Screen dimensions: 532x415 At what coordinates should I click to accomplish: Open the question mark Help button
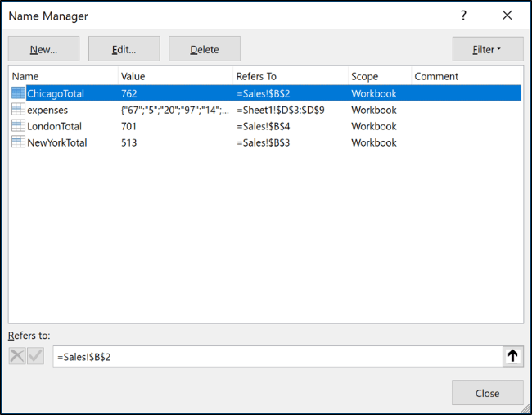[x=464, y=16]
